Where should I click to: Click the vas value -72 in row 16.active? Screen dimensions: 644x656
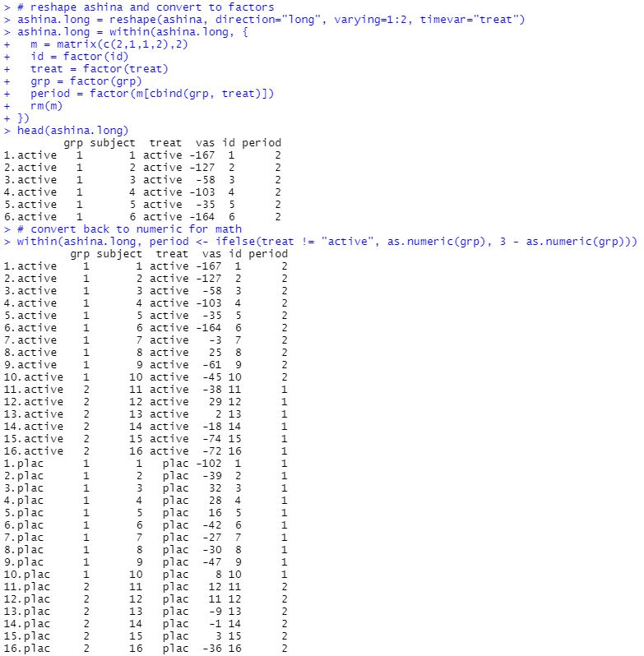click(215, 450)
